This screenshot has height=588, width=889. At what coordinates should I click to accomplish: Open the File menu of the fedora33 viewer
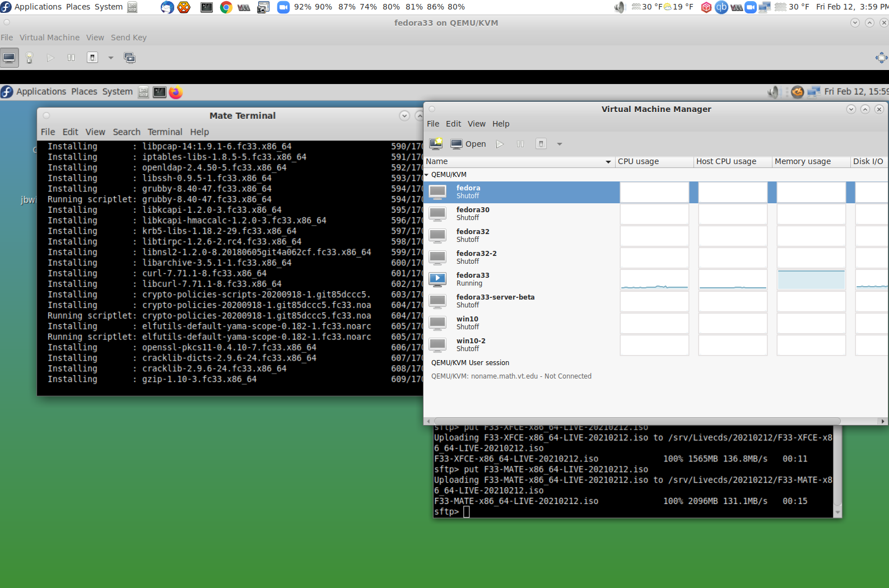[7, 38]
